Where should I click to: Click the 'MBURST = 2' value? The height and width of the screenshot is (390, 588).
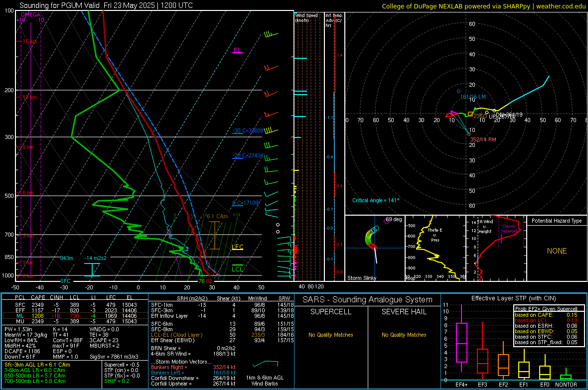tap(105, 346)
